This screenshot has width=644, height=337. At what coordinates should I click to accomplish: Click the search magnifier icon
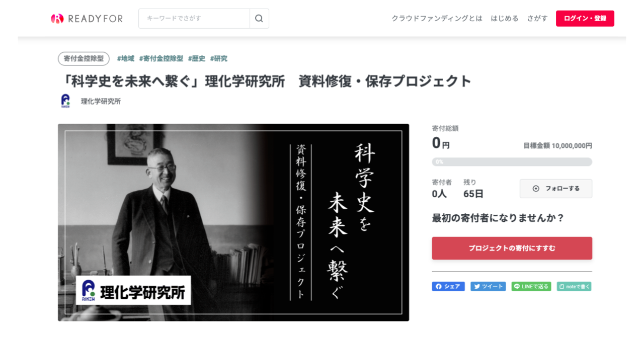pyautogui.click(x=259, y=19)
